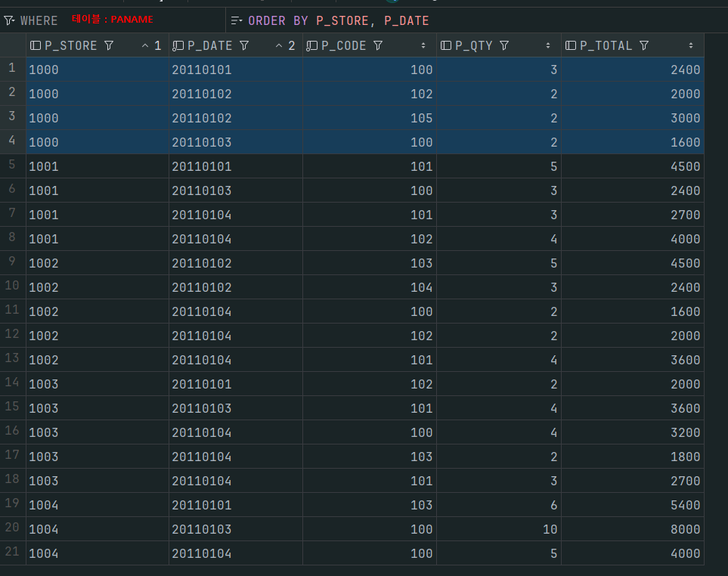Click P_TOTAL cell 3600 in row 13
Image resolution: width=728 pixels, height=576 pixels.
[x=633, y=360]
